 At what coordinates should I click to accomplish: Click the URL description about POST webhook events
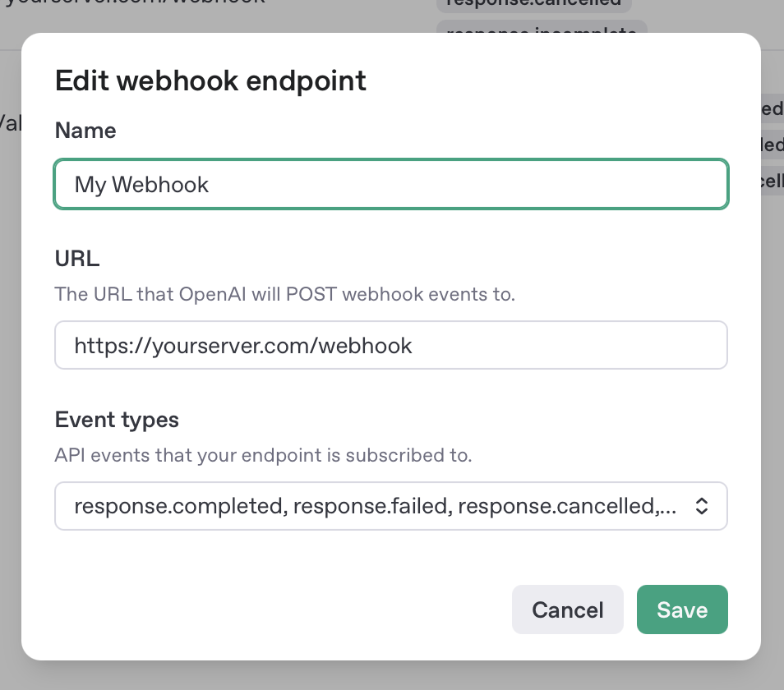click(284, 294)
